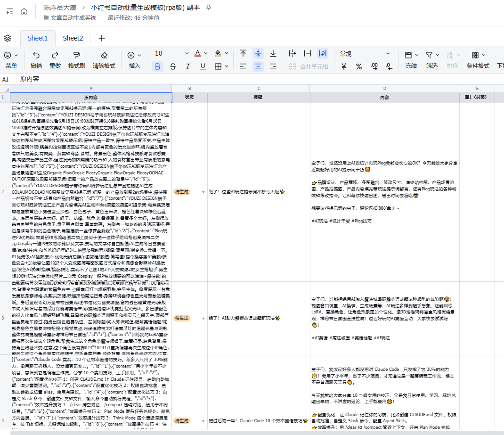Image resolution: width=504 pixels, height=435 pixels.
Task: Select the 标题 header cell
Action: tap(259, 97)
